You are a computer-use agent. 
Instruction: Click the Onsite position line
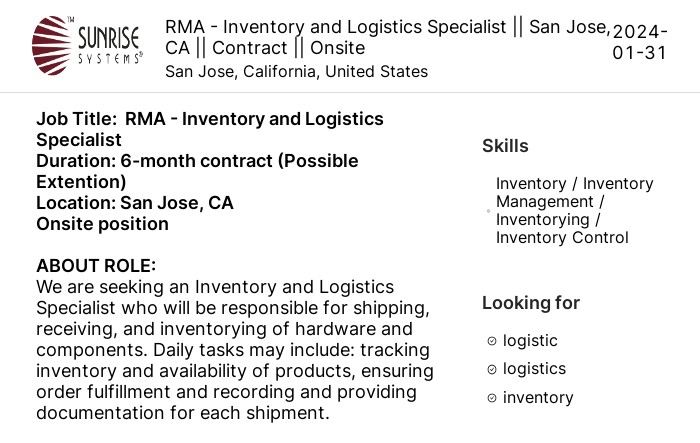pos(102,224)
